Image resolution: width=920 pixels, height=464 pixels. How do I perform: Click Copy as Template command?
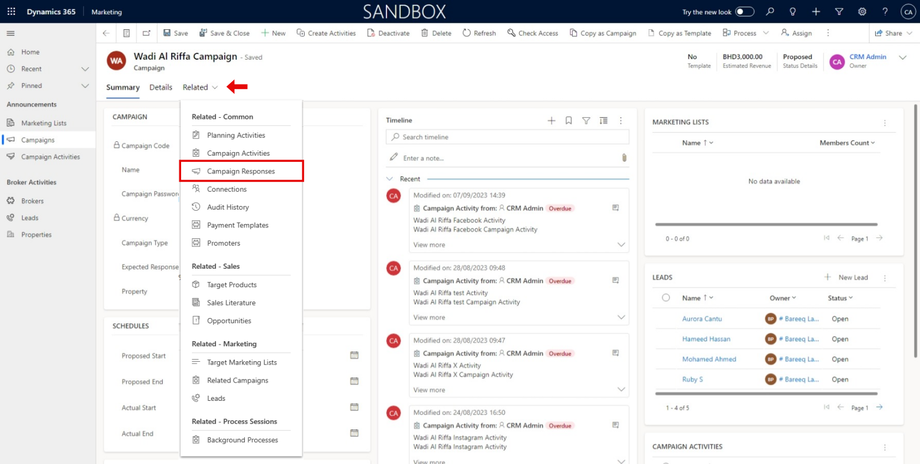coord(679,33)
